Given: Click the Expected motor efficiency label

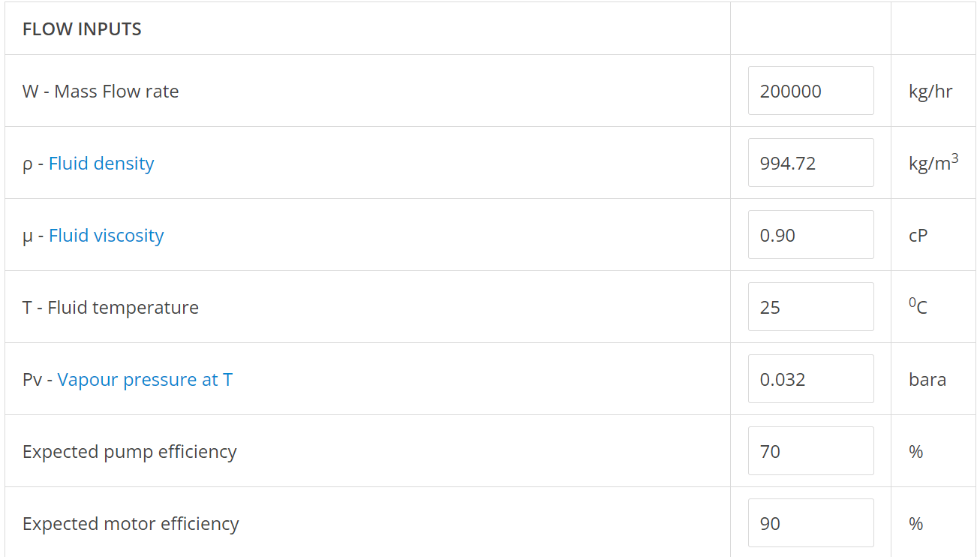Looking at the screenshot, I should coord(131,524).
